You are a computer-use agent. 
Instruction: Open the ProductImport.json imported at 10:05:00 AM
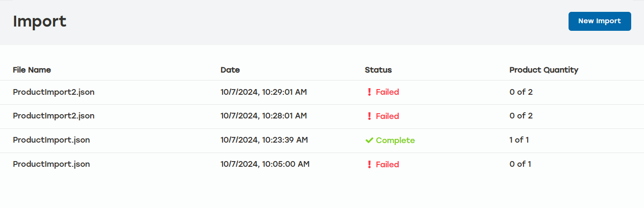[51, 164]
